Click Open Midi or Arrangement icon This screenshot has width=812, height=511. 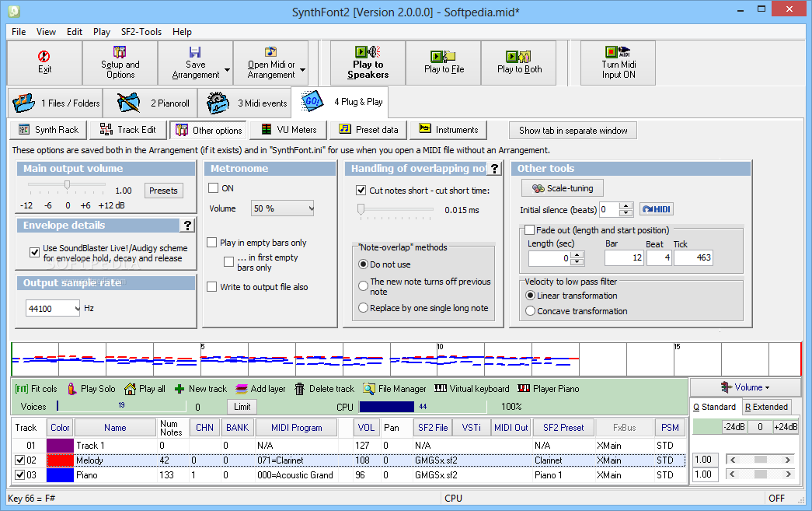pyautogui.click(x=270, y=52)
